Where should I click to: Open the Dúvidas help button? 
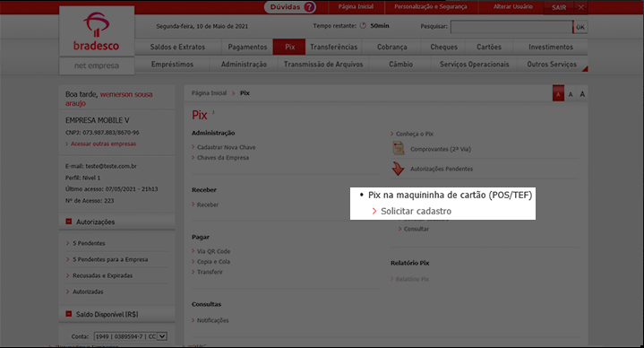pos(290,7)
